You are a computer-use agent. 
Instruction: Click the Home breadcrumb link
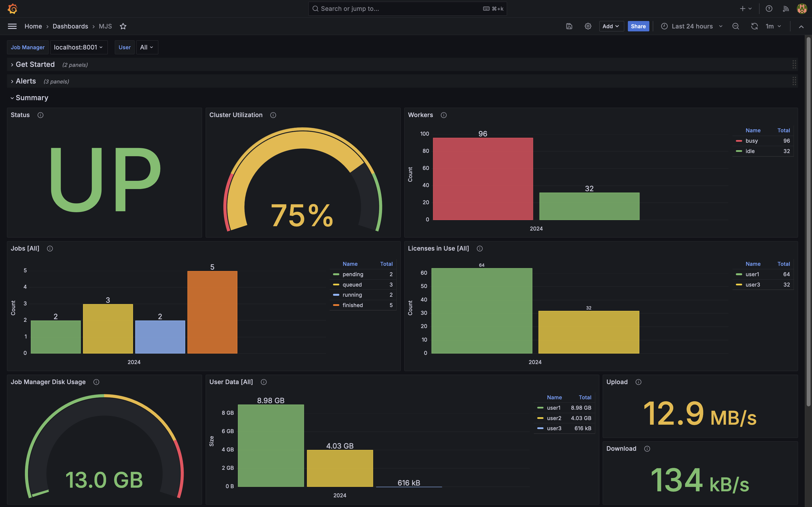(33, 26)
